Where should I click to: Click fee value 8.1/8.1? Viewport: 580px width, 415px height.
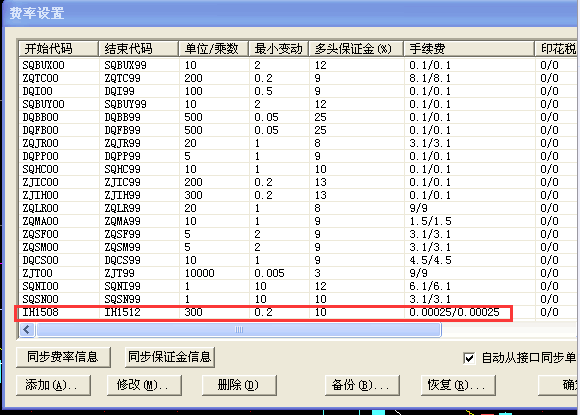click(430, 78)
